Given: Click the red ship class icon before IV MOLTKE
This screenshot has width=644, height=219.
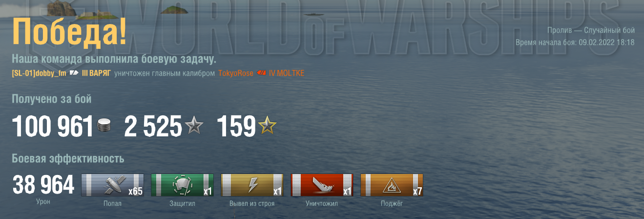Looking at the screenshot, I should click(261, 73).
